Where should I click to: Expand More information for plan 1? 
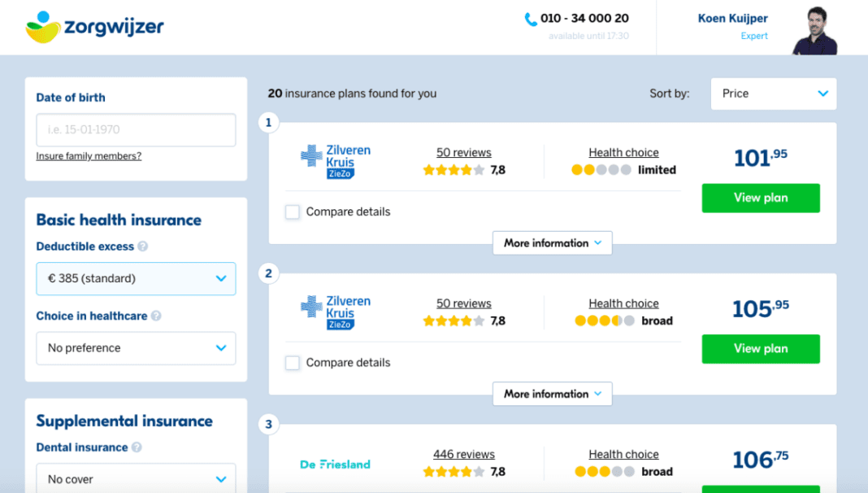(552, 242)
